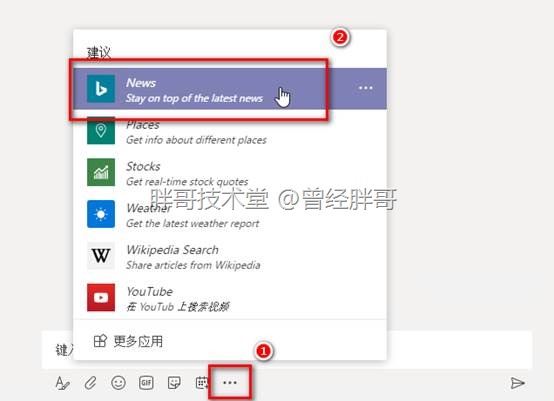Send the message with arrow icon
Viewport: 554px width, 401px height.
518,383
